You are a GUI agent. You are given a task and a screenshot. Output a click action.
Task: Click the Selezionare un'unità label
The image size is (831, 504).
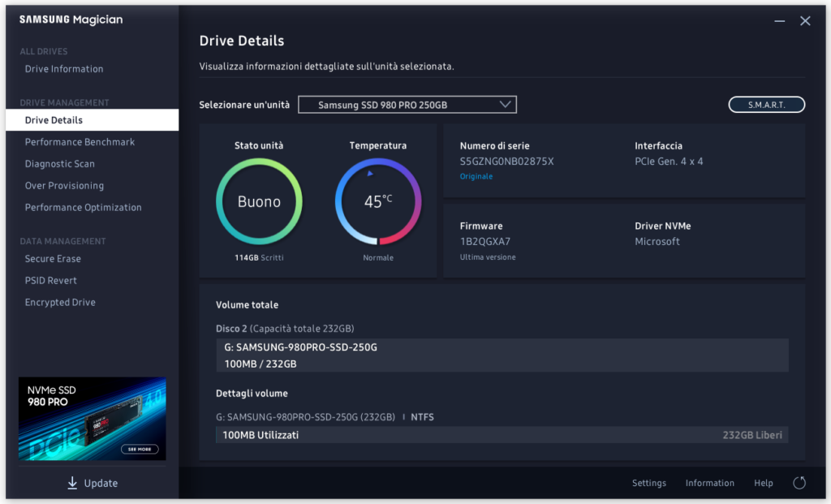[244, 105]
